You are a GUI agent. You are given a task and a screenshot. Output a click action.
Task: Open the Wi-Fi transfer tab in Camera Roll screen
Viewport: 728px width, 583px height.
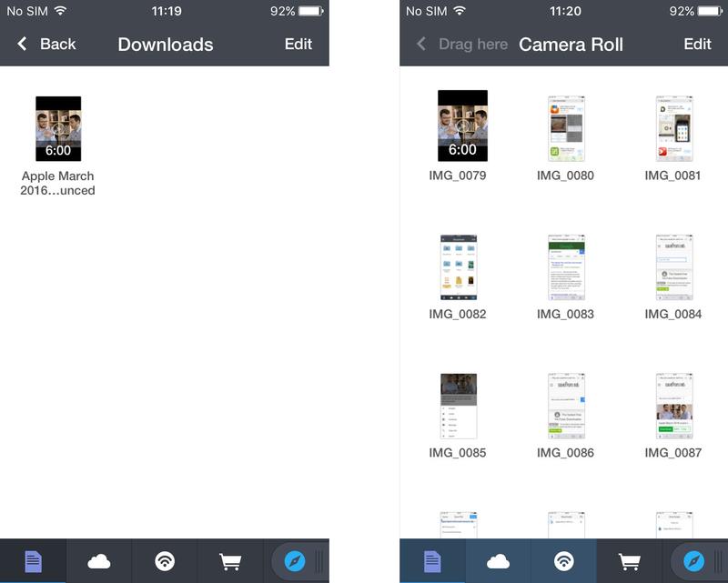[x=564, y=561]
